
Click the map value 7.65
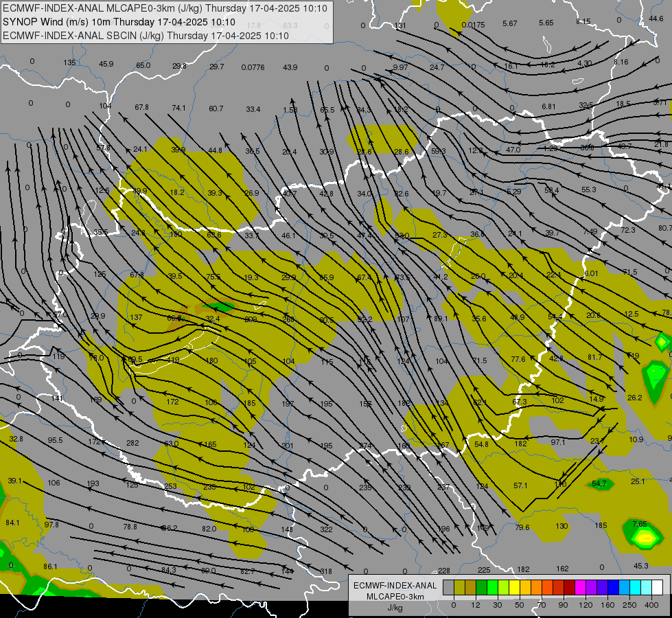[640, 524]
